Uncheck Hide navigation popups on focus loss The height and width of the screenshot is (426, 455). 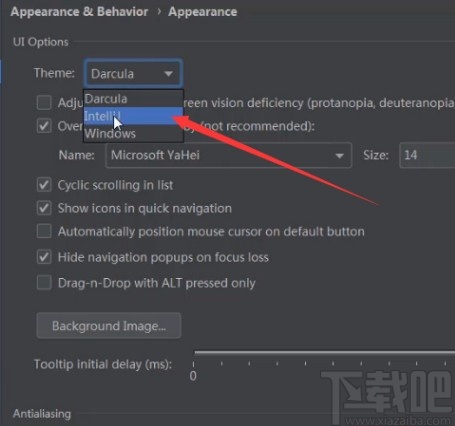(44, 257)
